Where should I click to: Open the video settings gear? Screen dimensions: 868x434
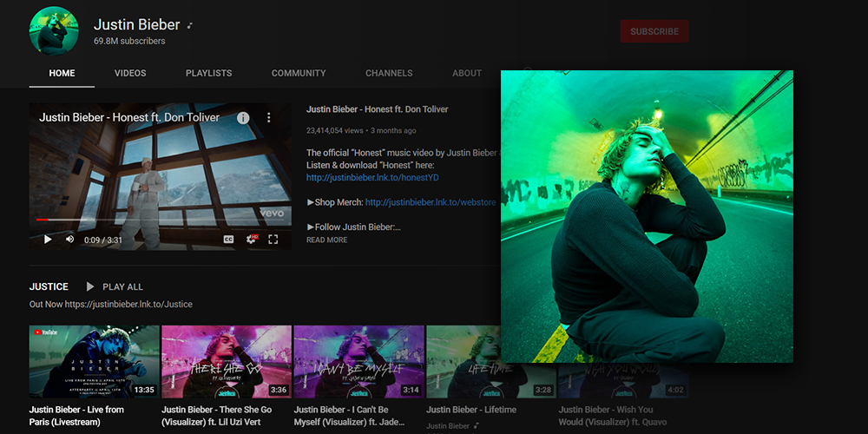coord(252,240)
